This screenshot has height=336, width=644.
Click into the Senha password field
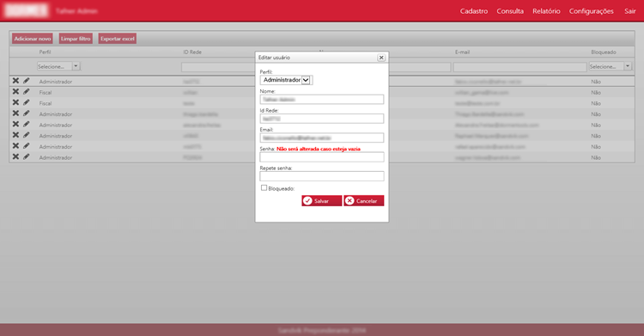(x=322, y=157)
